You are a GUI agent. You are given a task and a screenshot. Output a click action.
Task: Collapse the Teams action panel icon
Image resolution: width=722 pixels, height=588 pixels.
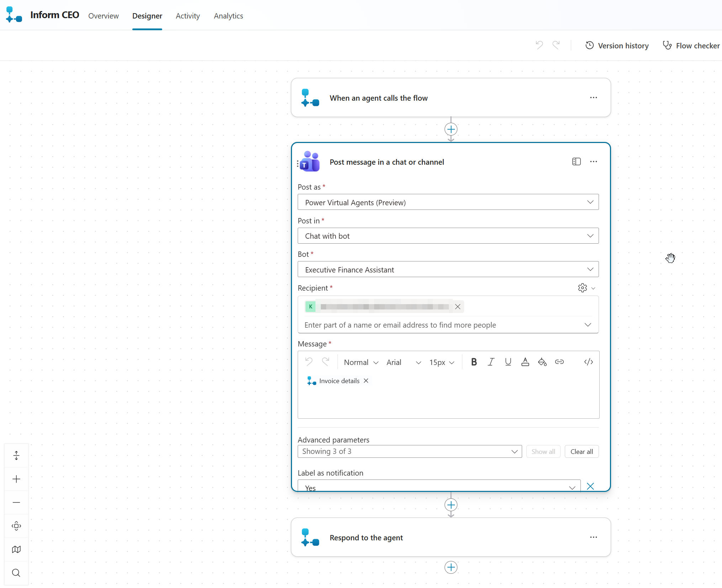coord(576,162)
